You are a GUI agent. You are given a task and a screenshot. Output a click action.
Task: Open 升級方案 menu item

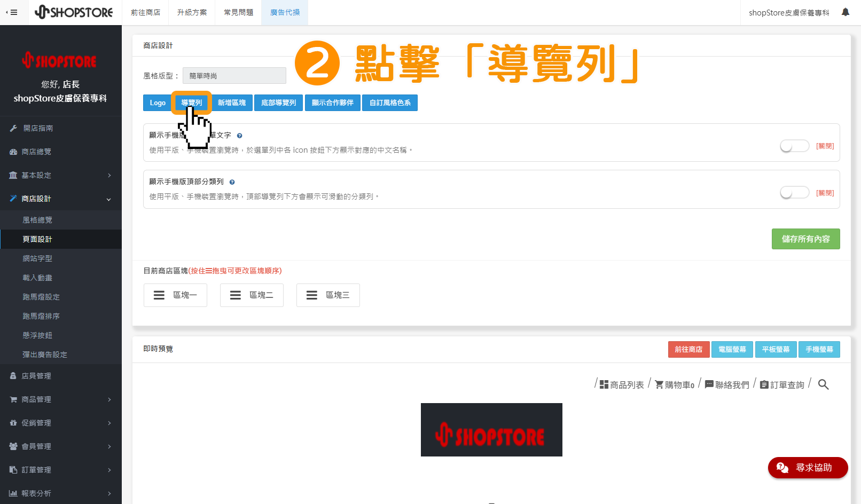[192, 12]
